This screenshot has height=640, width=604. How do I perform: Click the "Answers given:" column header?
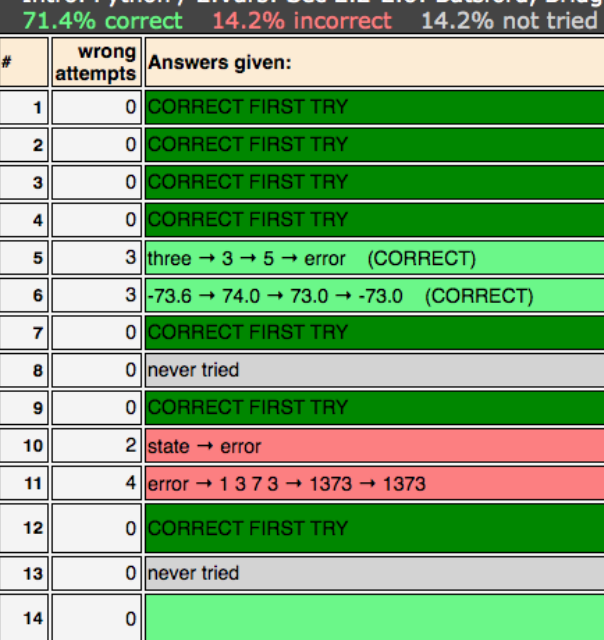point(219,62)
